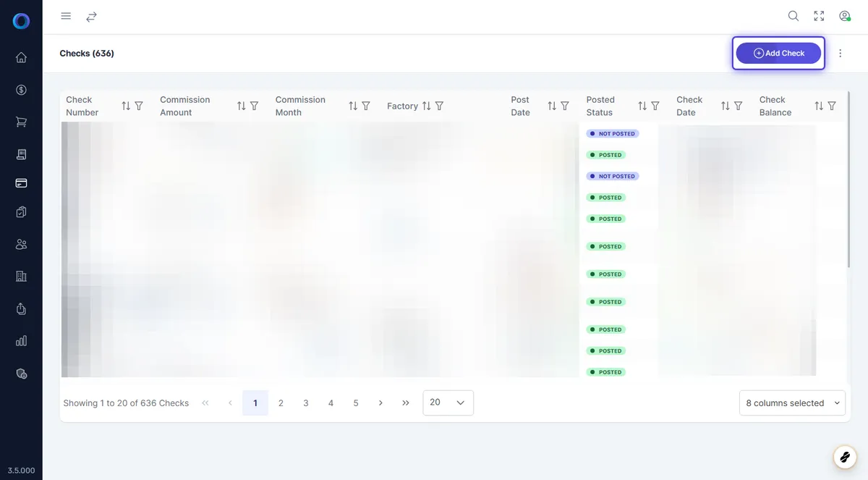Click the floating pen widget icon
The height and width of the screenshot is (480, 868).
coord(844,457)
